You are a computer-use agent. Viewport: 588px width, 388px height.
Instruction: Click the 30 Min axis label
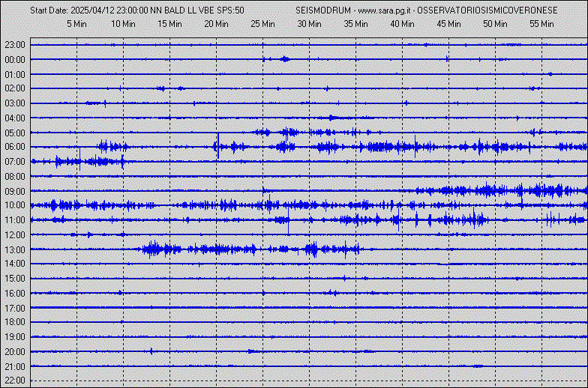pyautogui.click(x=309, y=24)
